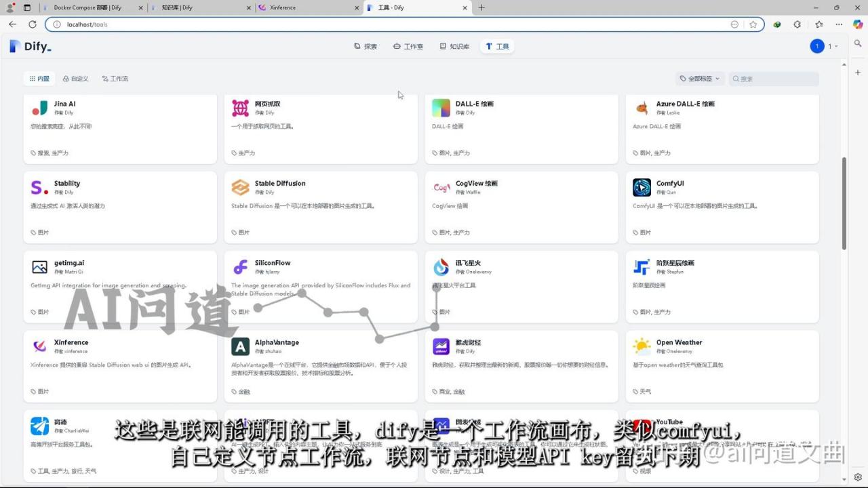Click the 网页抓取 web scraper icon

[x=240, y=108]
